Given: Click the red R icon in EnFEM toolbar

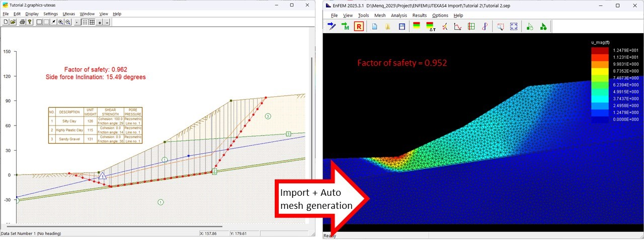Looking at the screenshot, I should point(359,27).
